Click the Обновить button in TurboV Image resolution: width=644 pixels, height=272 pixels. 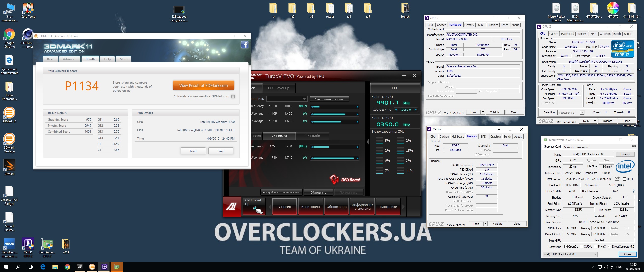(x=318, y=192)
